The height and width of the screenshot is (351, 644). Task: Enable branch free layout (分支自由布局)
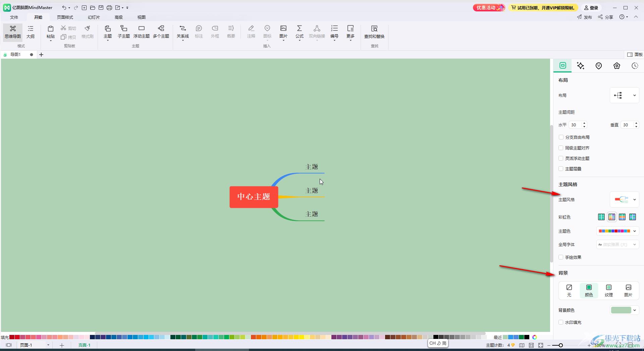tap(561, 137)
